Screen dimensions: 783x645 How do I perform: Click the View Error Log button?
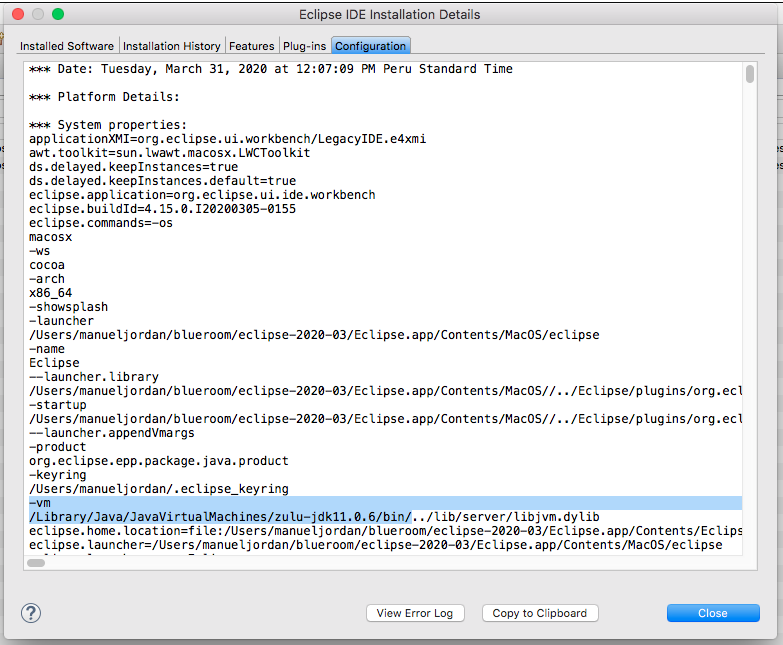tap(415, 613)
